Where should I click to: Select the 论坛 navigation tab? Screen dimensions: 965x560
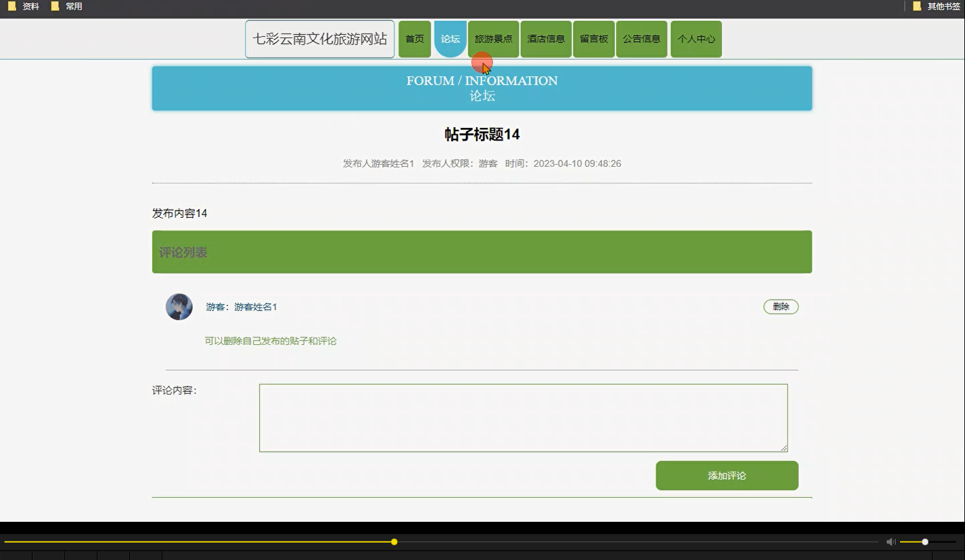click(x=450, y=39)
